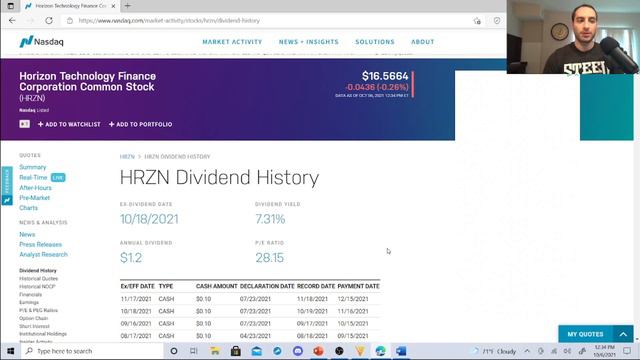Show hidden system tray icons

527,351
